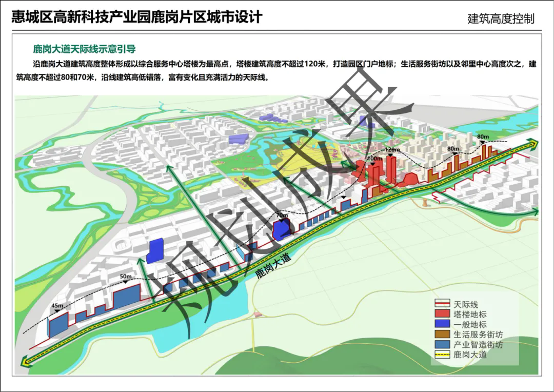Select the 70m height label
Screen dimensions: 554x392
click(x=282, y=216)
